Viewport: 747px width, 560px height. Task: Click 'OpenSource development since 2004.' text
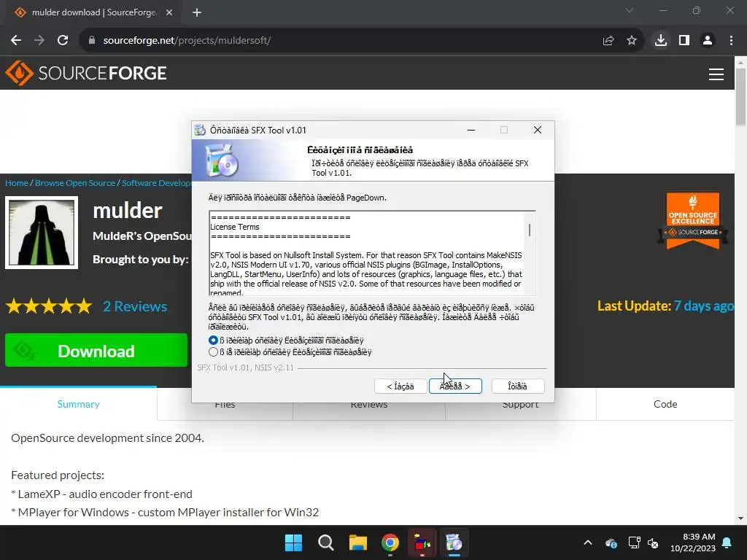(108, 437)
